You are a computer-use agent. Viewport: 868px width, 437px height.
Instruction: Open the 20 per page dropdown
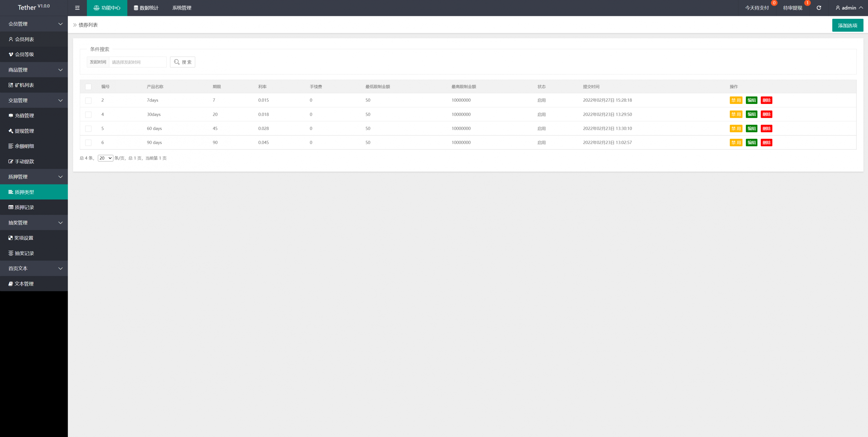point(105,158)
